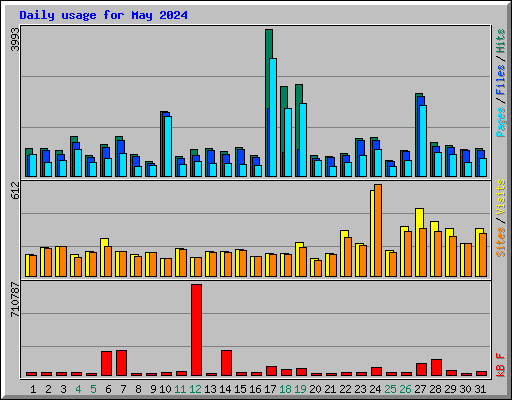Click day label 24 on x-axis
Screen dimensions: 512x400
click(x=375, y=389)
